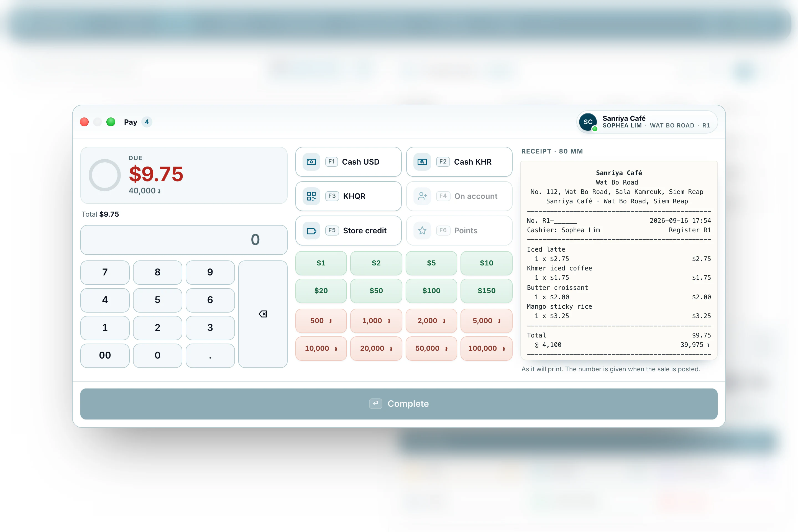Tap the $100 quick amount

[x=431, y=291]
